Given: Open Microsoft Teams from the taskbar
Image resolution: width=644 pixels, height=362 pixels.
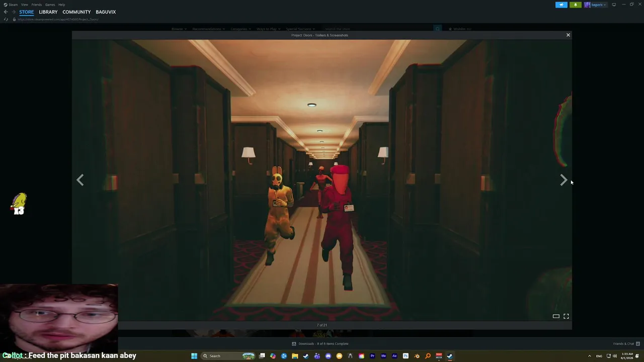Looking at the screenshot, I should [317, 356].
